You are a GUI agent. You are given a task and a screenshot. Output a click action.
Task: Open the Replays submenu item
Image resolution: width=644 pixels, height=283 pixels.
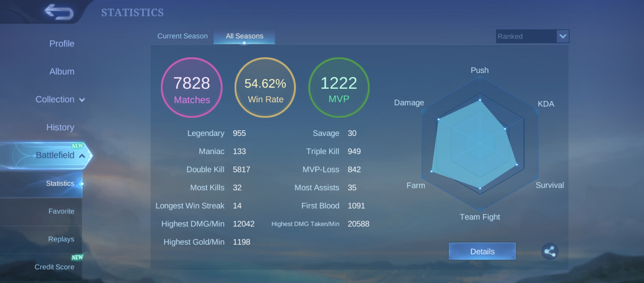tap(61, 239)
